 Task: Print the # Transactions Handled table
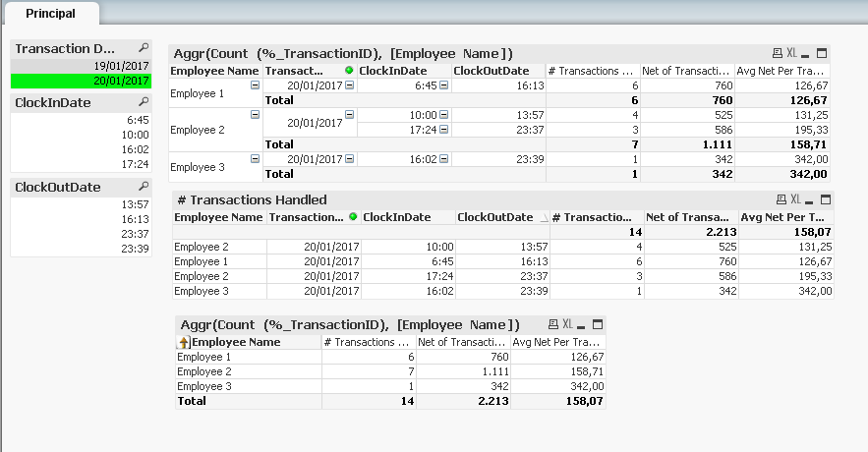(781, 199)
